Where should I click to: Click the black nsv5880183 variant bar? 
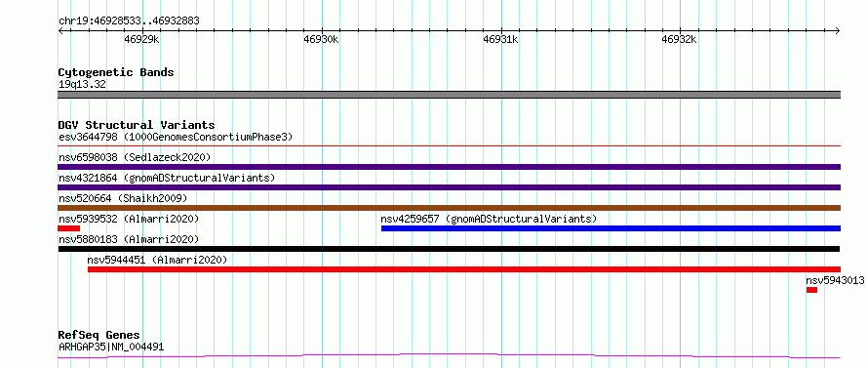[449, 249]
